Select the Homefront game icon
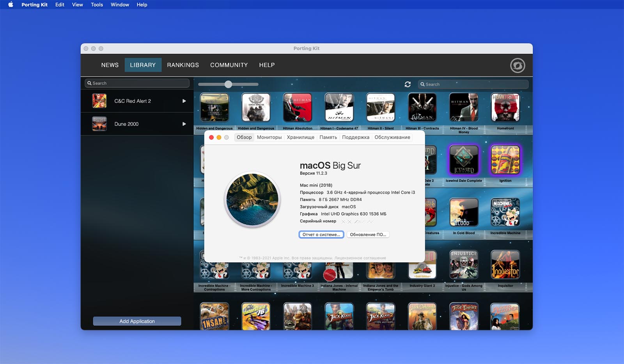 505,108
